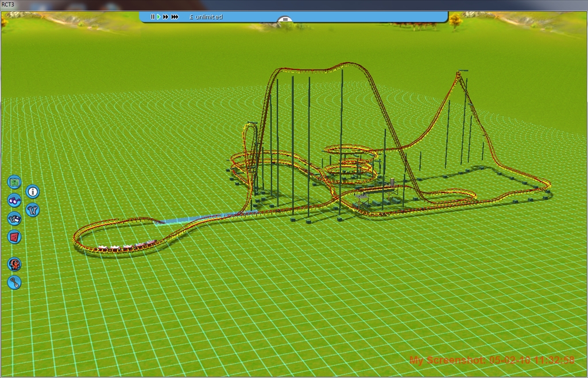The width and height of the screenshot is (588, 378).
Task: Set game speed to double fast-forward
Action: pos(165,17)
